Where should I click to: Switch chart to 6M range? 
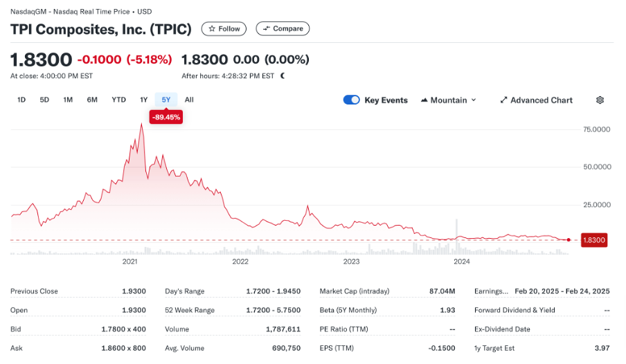(92, 100)
